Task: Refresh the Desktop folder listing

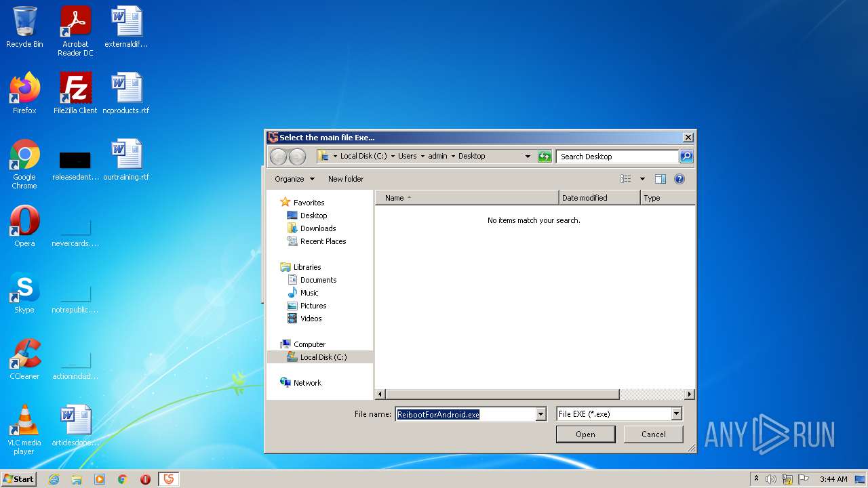Action: pyautogui.click(x=545, y=157)
